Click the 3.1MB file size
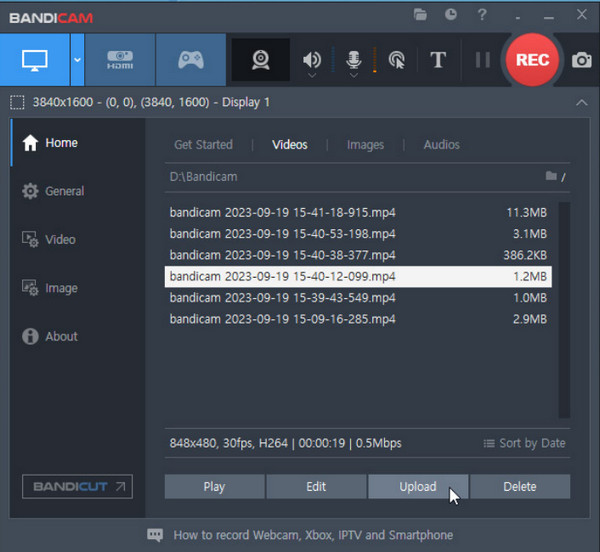 530,234
